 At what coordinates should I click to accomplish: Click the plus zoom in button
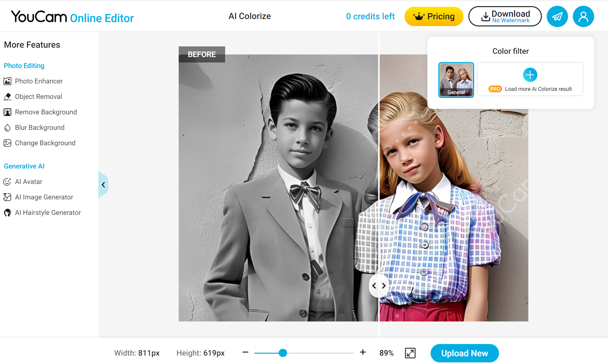[x=363, y=352]
